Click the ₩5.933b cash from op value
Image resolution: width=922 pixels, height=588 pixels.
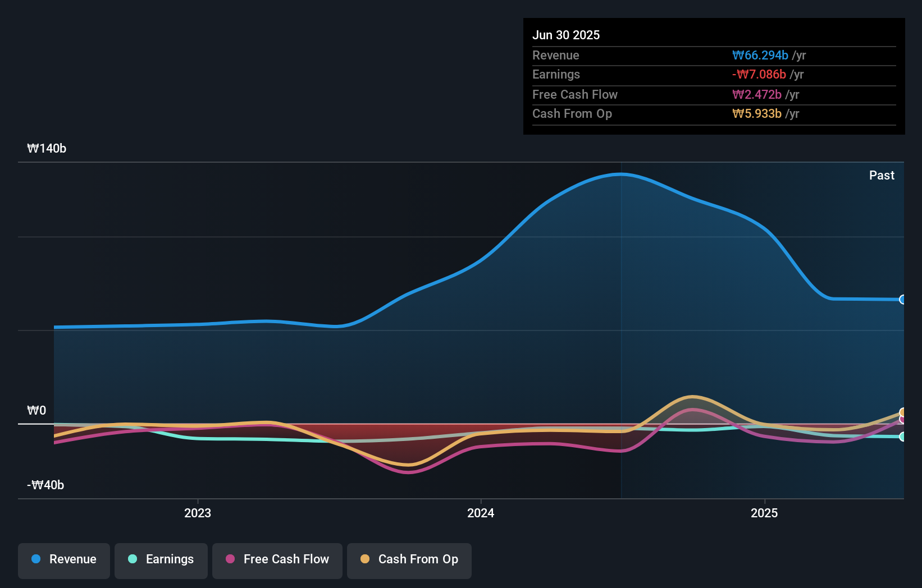click(x=757, y=114)
